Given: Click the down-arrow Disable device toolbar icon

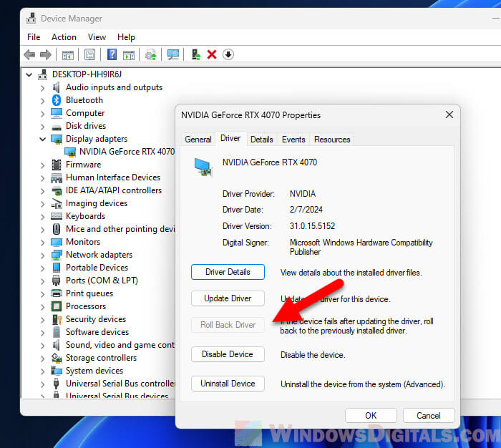Looking at the screenshot, I should click(228, 54).
